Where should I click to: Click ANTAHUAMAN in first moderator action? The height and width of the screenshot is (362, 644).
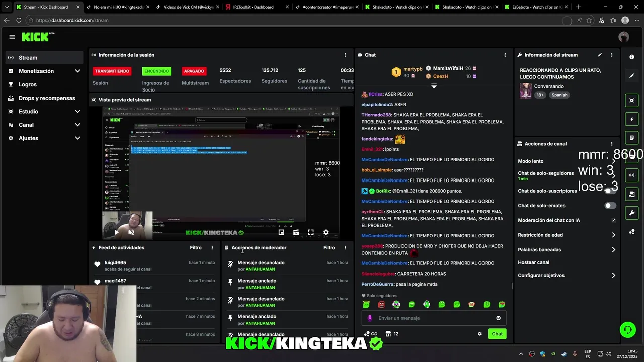pyautogui.click(x=260, y=269)
